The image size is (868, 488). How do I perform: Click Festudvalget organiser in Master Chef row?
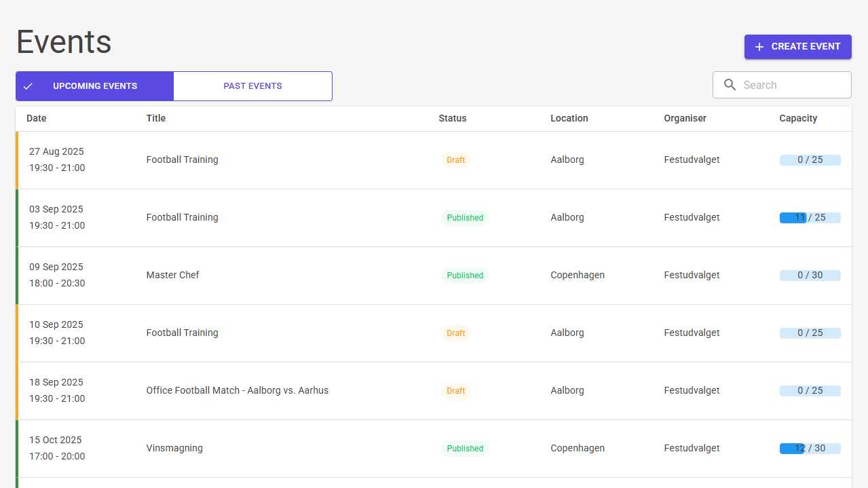692,276
